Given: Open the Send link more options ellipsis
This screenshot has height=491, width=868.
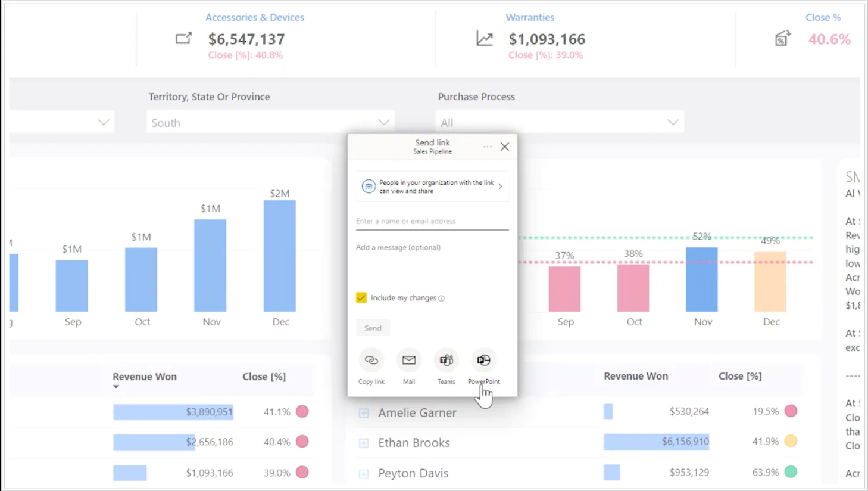Looking at the screenshot, I should (x=488, y=147).
